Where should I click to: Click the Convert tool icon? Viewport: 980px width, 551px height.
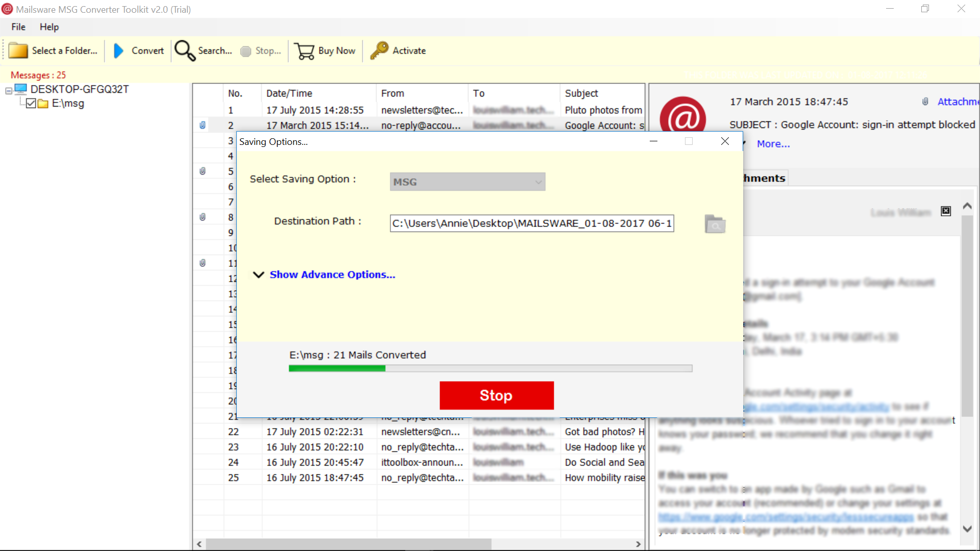118,51
